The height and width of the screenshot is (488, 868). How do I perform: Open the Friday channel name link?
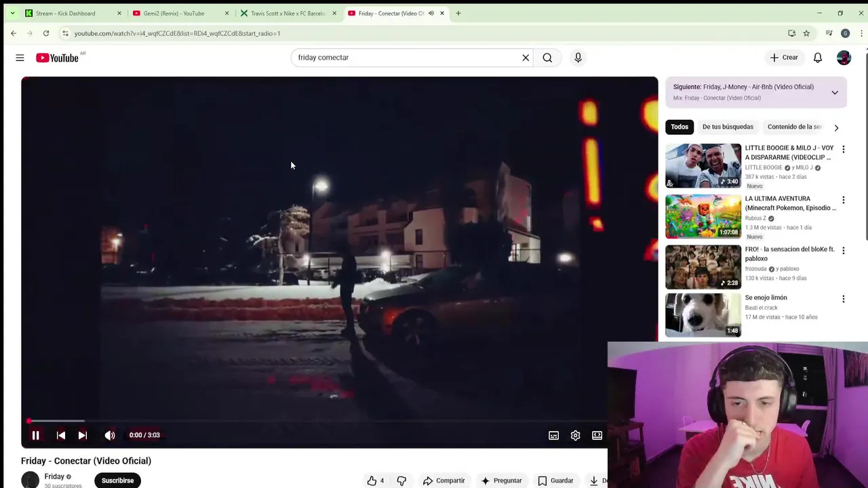54,476
